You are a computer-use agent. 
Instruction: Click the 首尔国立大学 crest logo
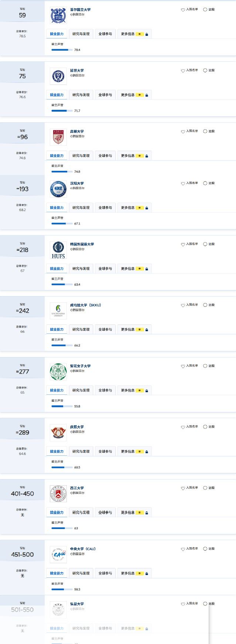point(58,15)
